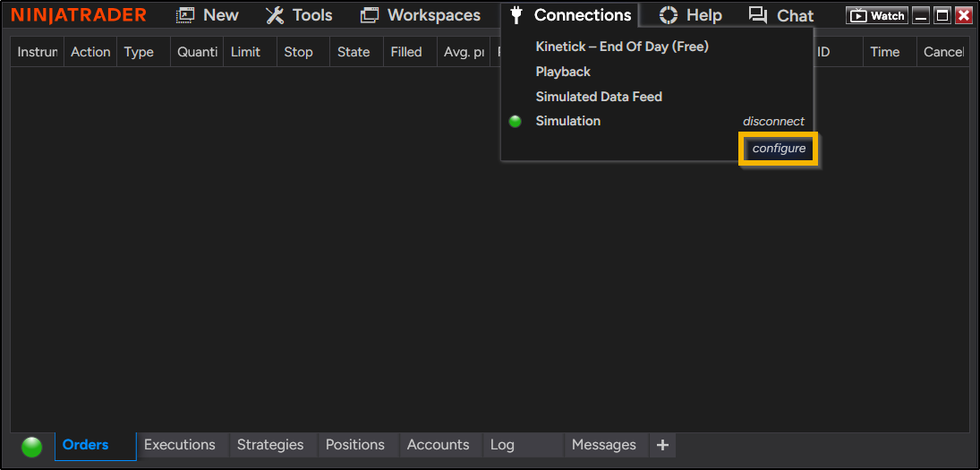The width and height of the screenshot is (980, 470).
Task: Connect to Kinetick – End Of Day (Free)
Action: pos(622,47)
